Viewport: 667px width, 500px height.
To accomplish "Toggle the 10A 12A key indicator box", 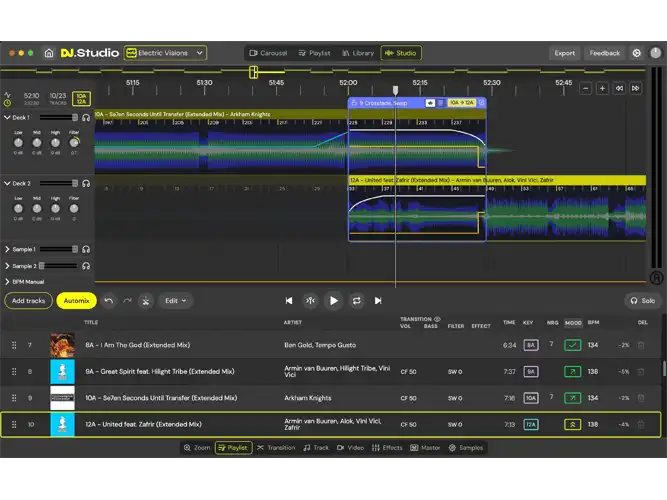I will pyautogui.click(x=81, y=99).
